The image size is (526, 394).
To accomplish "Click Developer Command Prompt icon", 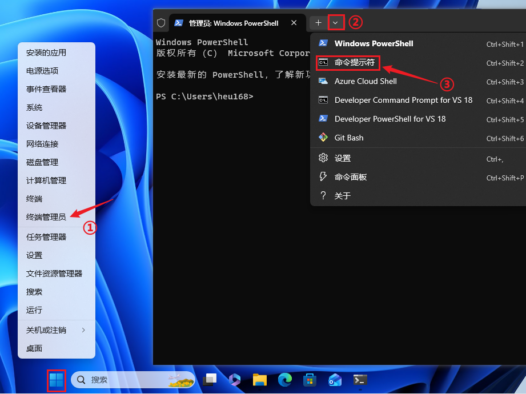I will point(323,100).
